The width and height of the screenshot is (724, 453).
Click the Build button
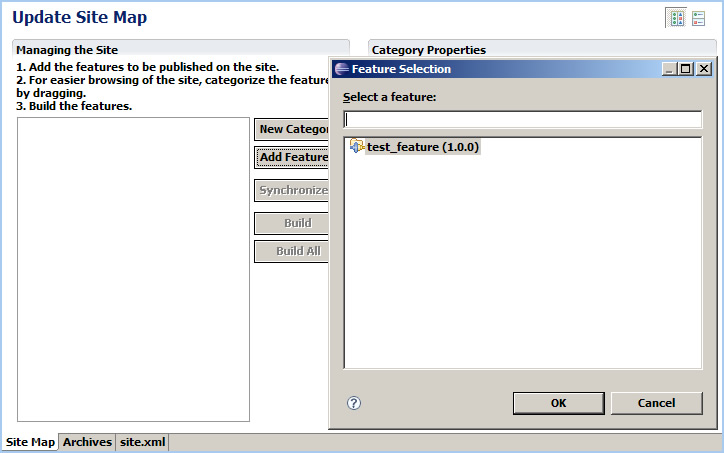click(x=291, y=223)
